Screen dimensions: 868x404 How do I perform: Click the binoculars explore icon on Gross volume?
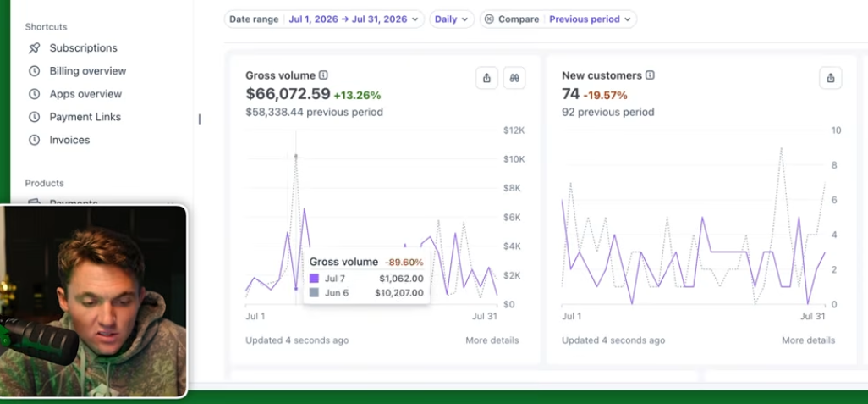(x=514, y=78)
